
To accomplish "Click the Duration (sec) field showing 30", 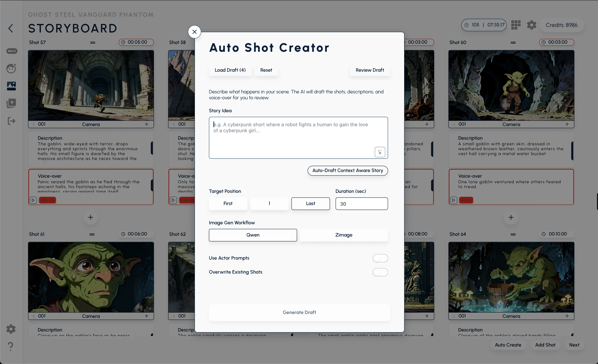I will (x=362, y=204).
